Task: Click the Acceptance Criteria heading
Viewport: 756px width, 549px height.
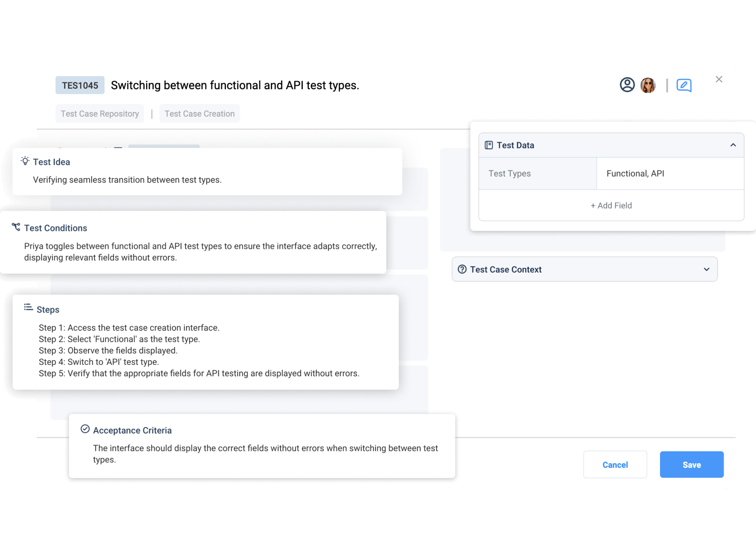Action: point(132,431)
